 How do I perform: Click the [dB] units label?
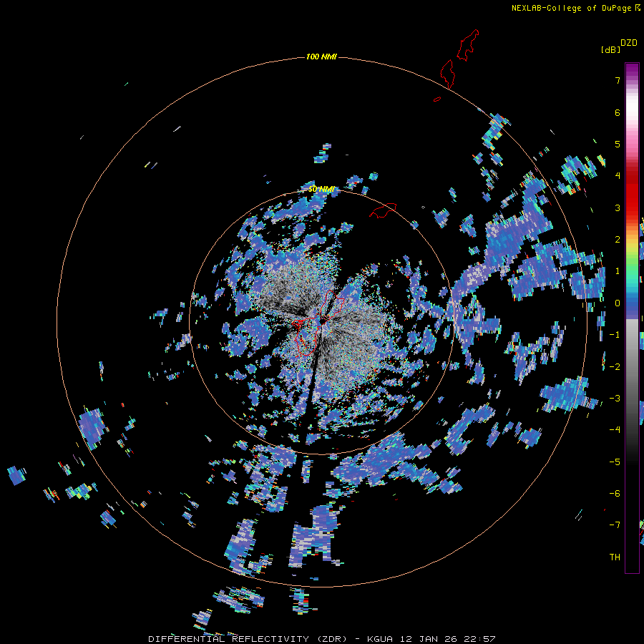[x=610, y=50]
